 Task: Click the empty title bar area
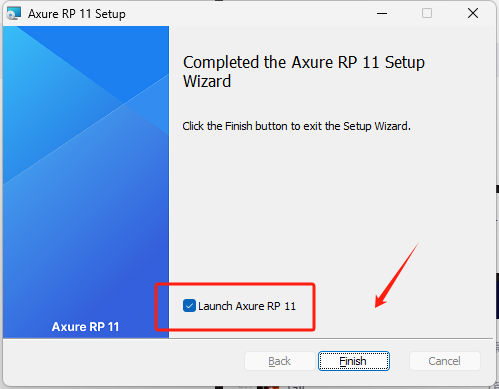click(250, 14)
